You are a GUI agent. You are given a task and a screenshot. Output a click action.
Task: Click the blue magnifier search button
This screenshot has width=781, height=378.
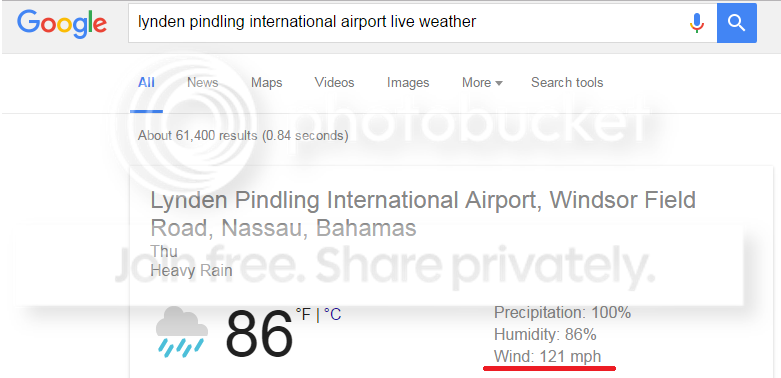coord(737,22)
